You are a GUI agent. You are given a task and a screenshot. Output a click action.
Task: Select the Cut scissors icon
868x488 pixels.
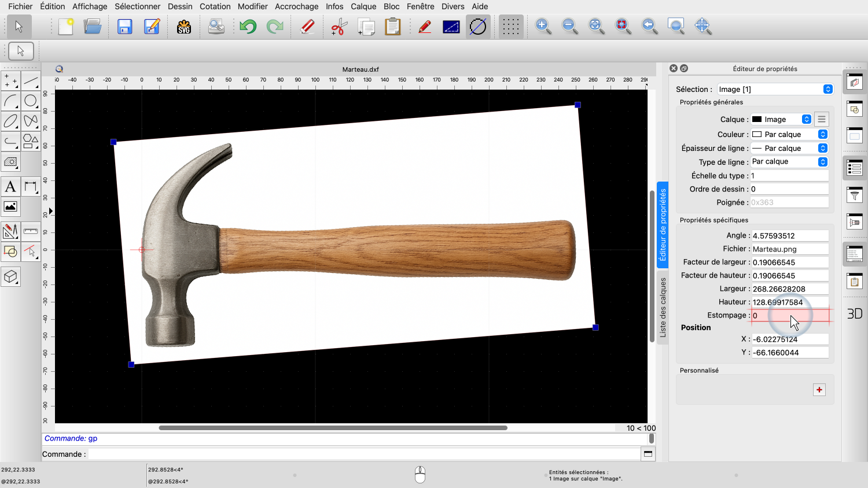(x=339, y=27)
